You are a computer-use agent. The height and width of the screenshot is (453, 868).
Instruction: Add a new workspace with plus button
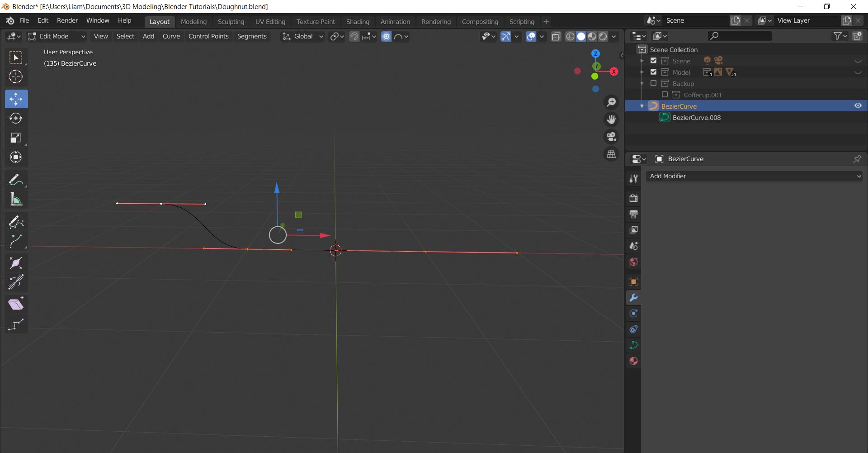point(546,22)
